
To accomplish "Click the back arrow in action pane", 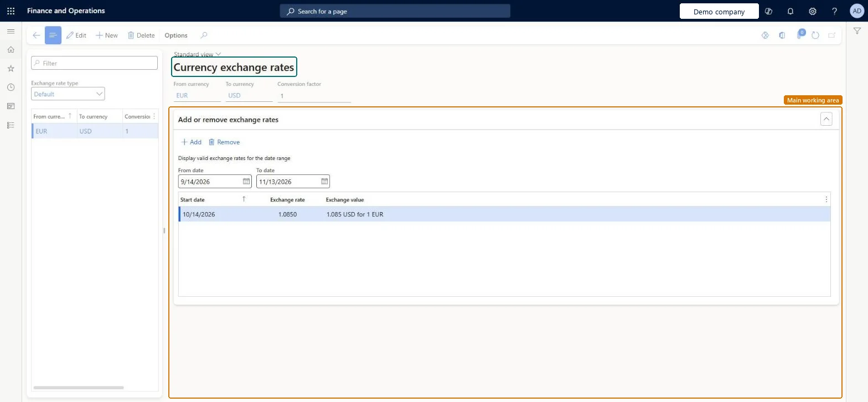I will coord(36,35).
